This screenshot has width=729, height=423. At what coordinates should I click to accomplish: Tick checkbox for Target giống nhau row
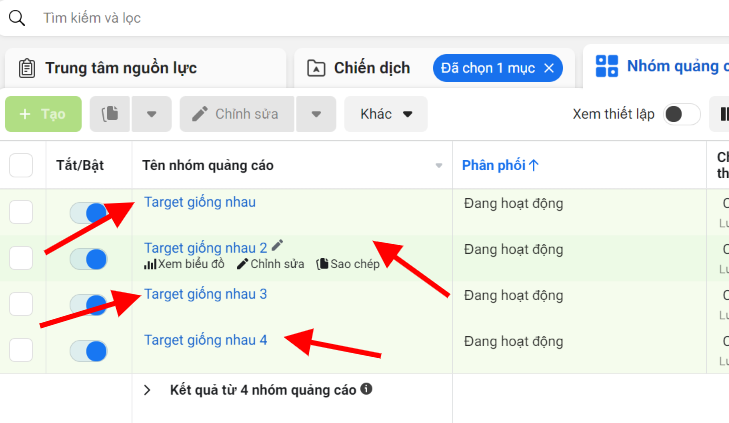(21, 212)
